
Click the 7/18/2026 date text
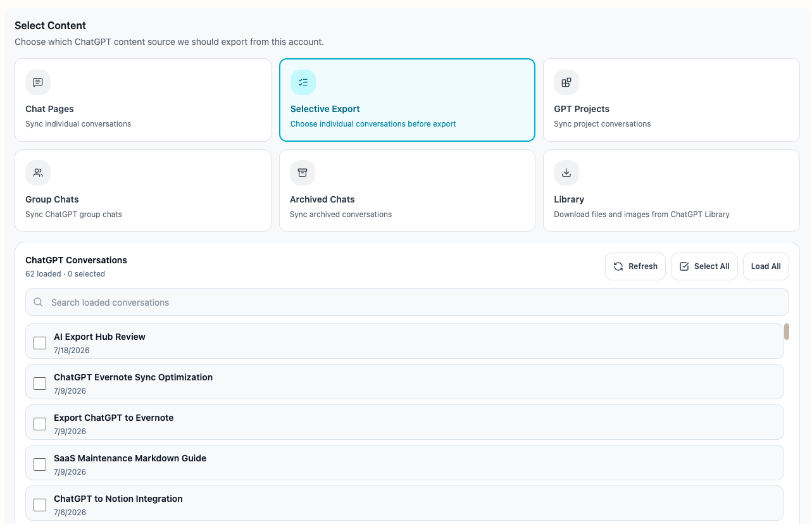(x=72, y=351)
